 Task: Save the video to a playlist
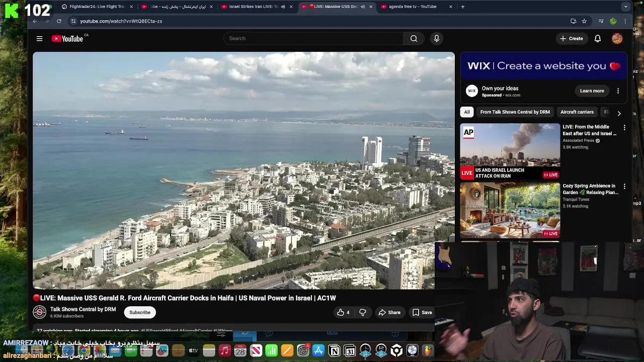422,312
